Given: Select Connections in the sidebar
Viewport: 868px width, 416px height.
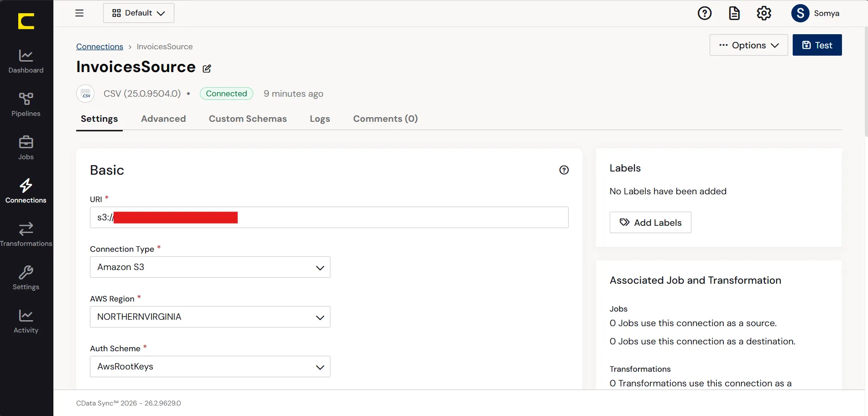Looking at the screenshot, I should [26, 192].
